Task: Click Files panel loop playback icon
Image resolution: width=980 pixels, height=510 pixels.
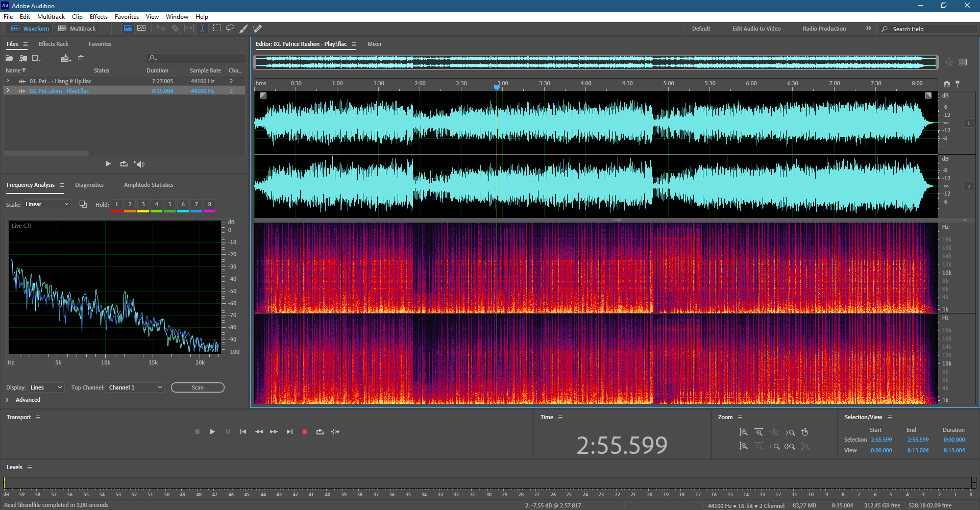Action: click(124, 164)
